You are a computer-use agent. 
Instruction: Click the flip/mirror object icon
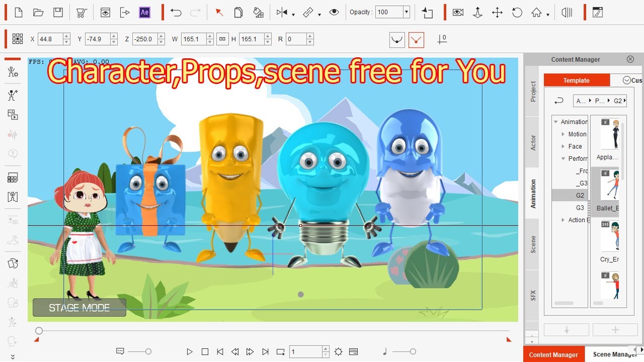coord(282,13)
